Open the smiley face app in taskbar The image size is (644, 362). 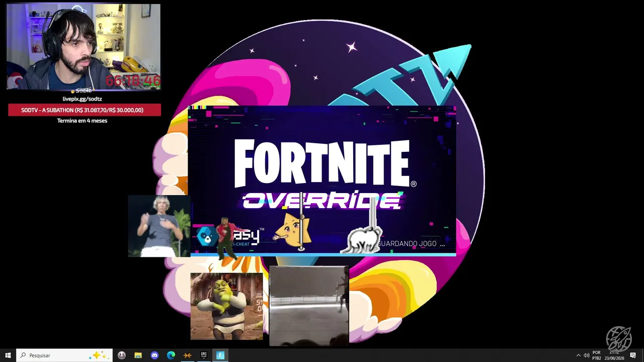click(122, 355)
